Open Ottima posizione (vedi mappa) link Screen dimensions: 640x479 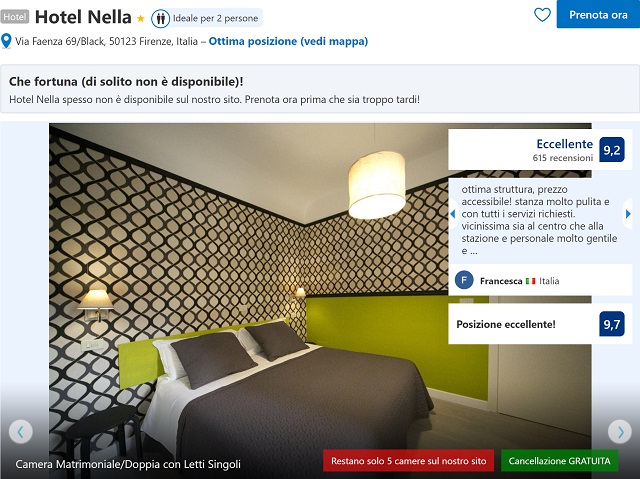[288, 41]
